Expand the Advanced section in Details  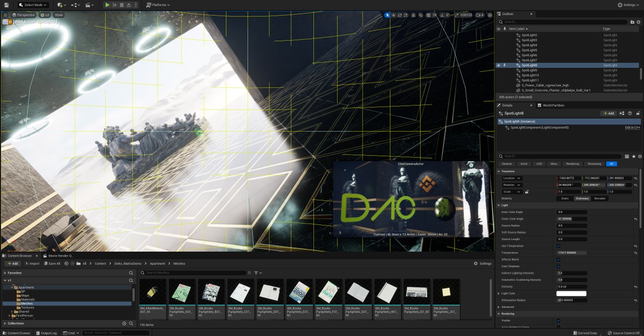[x=499, y=307]
